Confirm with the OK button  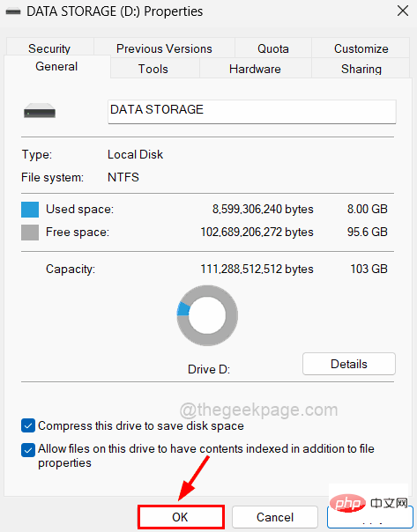pyautogui.click(x=181, y=517)
